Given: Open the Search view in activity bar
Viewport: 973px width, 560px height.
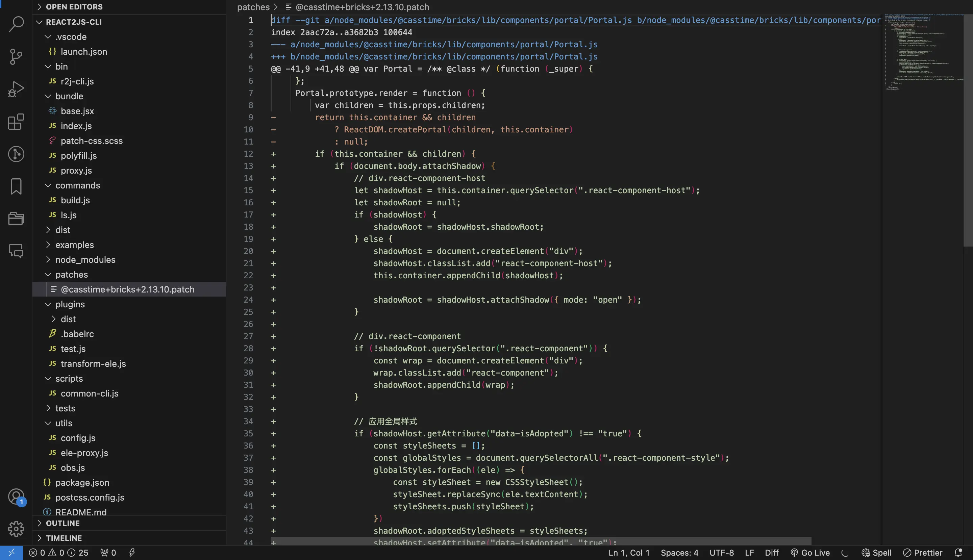Looking at the screenshot, I should coord(16,24).
